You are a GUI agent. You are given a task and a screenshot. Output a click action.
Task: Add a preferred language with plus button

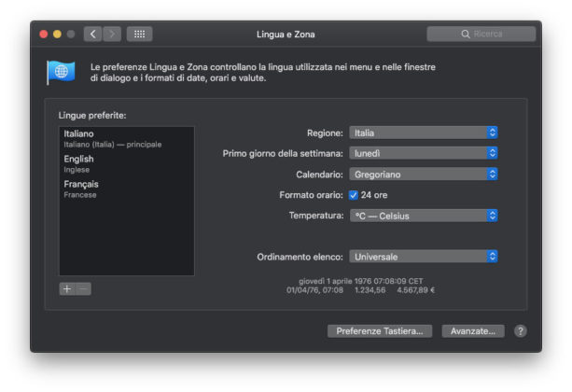(x=66, y=288)
